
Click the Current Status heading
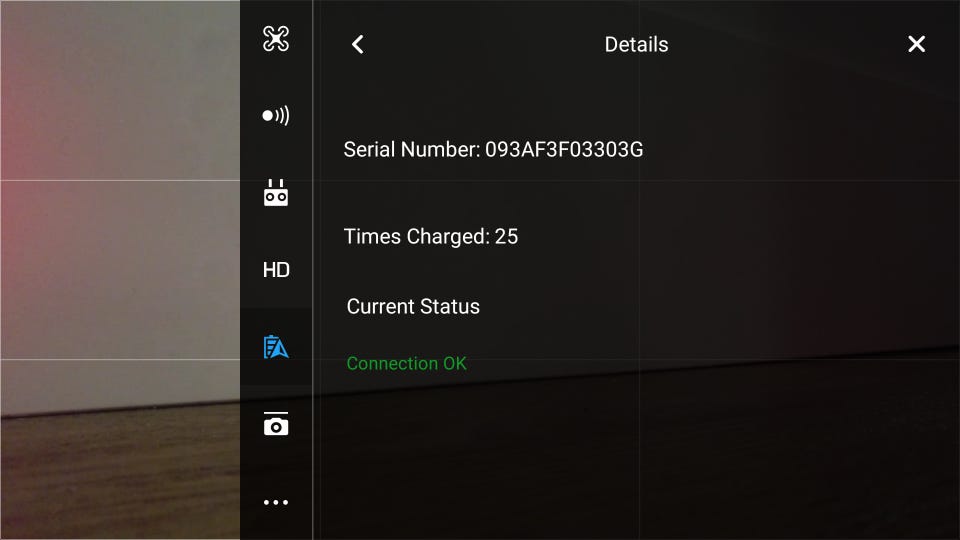pyautogui.click(x=413, y=307)
